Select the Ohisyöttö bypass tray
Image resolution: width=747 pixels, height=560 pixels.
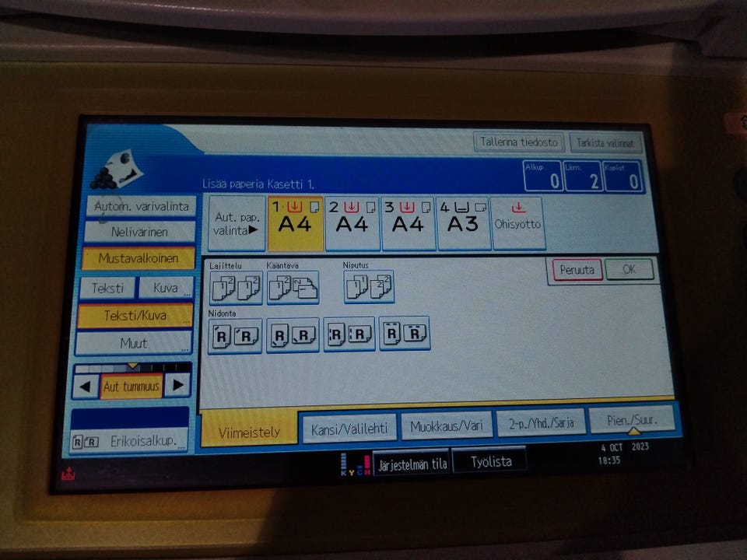(518, 223)
